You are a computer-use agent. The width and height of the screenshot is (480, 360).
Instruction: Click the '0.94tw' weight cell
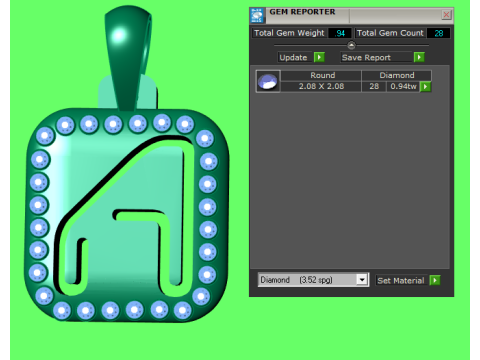click(x=403, y=86)
